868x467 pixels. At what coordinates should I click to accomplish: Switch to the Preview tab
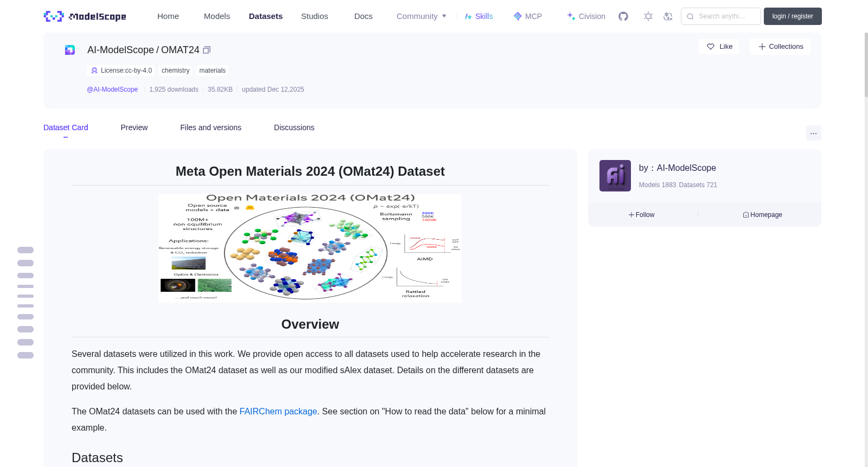134,127
